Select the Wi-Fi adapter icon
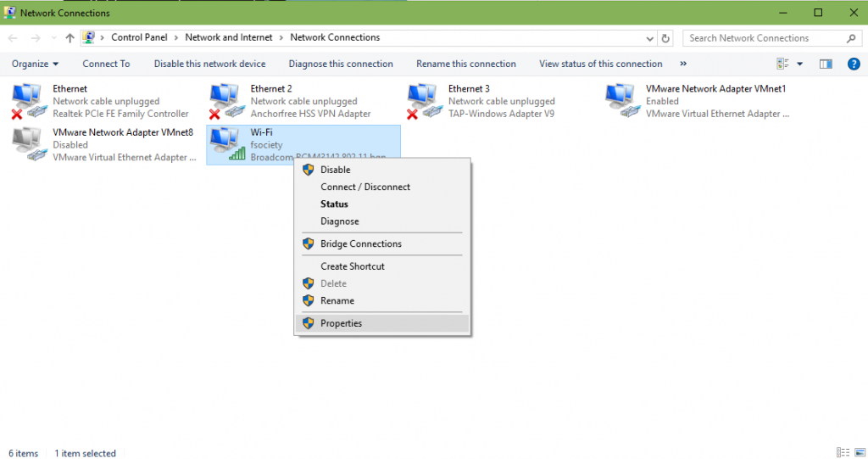This screenshot has width=868, height=459. coord(226,145)
